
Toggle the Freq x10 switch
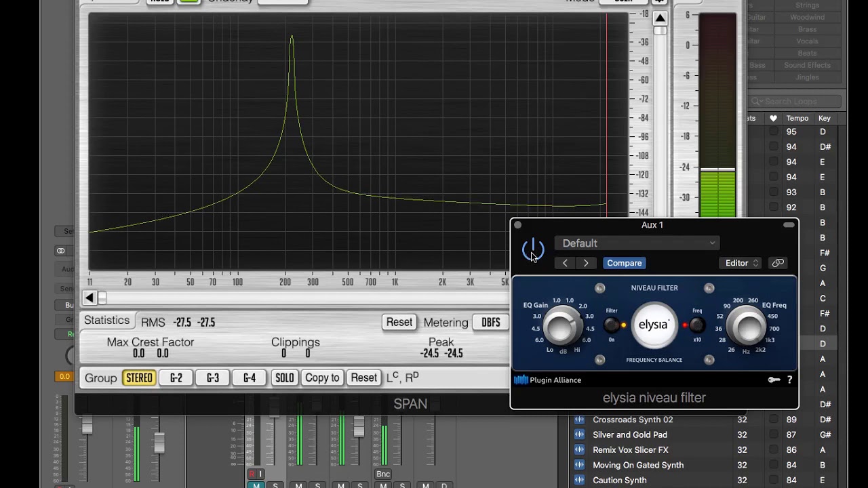[697, 325]
